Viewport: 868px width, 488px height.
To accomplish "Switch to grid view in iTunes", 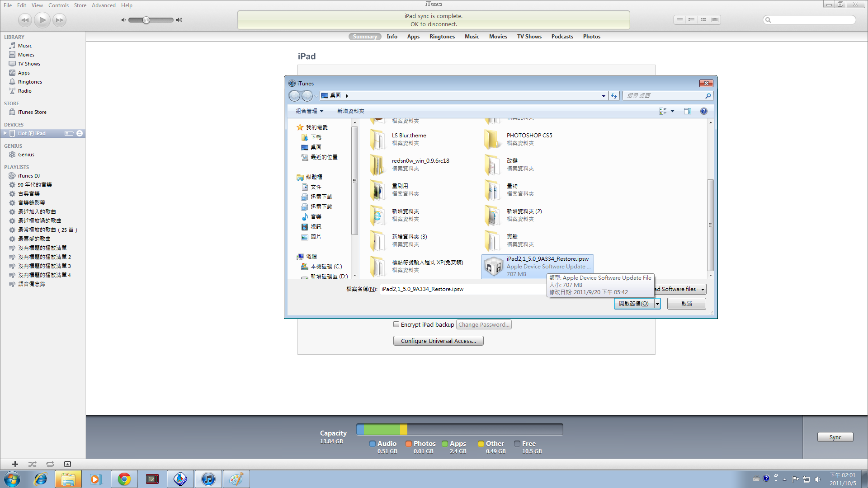I will point(703,20).
